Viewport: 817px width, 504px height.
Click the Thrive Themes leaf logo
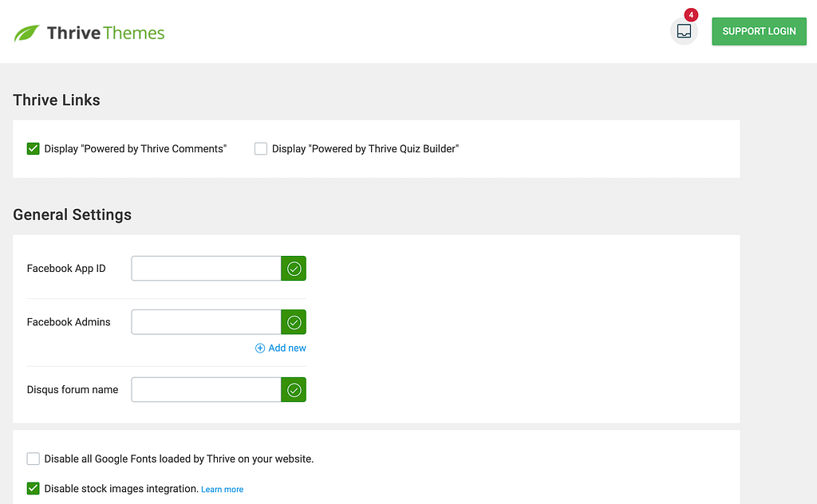pos(26,33)
